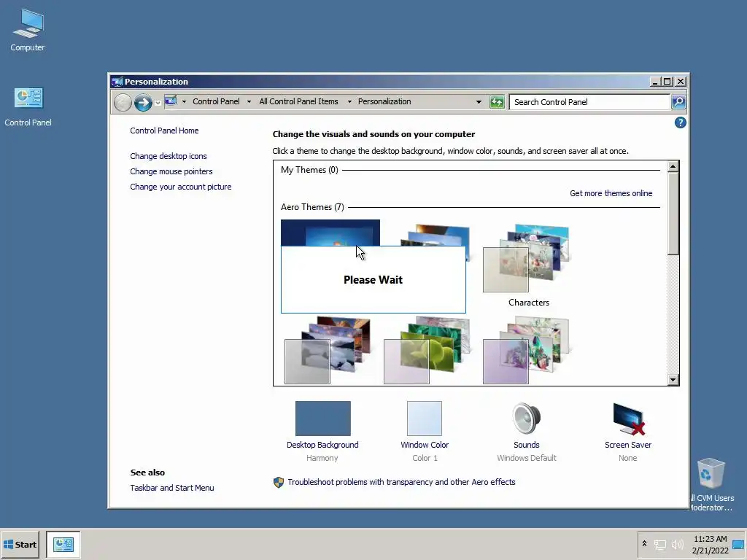This screenshot has height=560, width=747.
Task: Select All Control Panel Items breadcrumb
Action: (298, 101)
